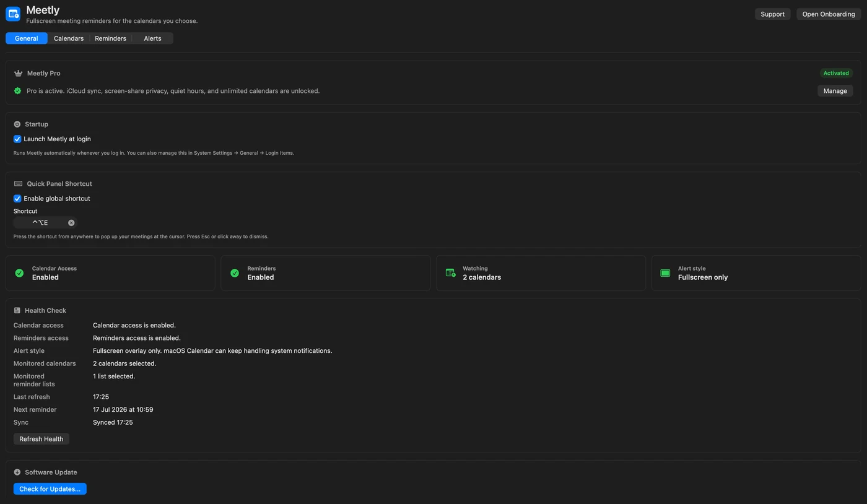Click the shortcut recorder field
The height and width of the screenshot is (504, 867).
tap(45, 223)
